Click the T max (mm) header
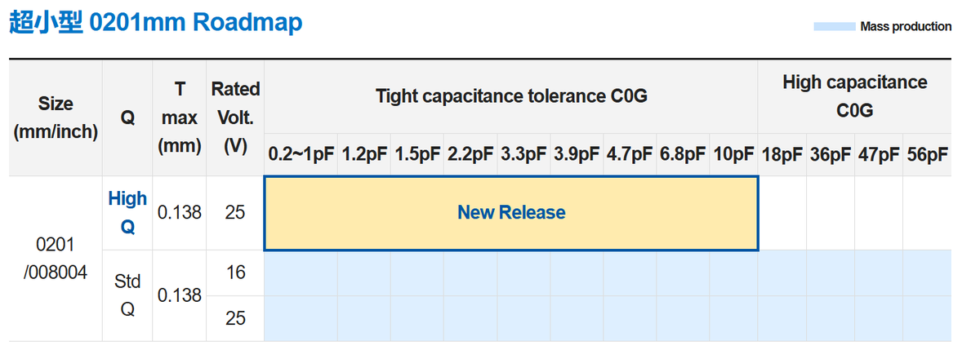The width and height of the screenshot is (980, 359). point(180,117)
